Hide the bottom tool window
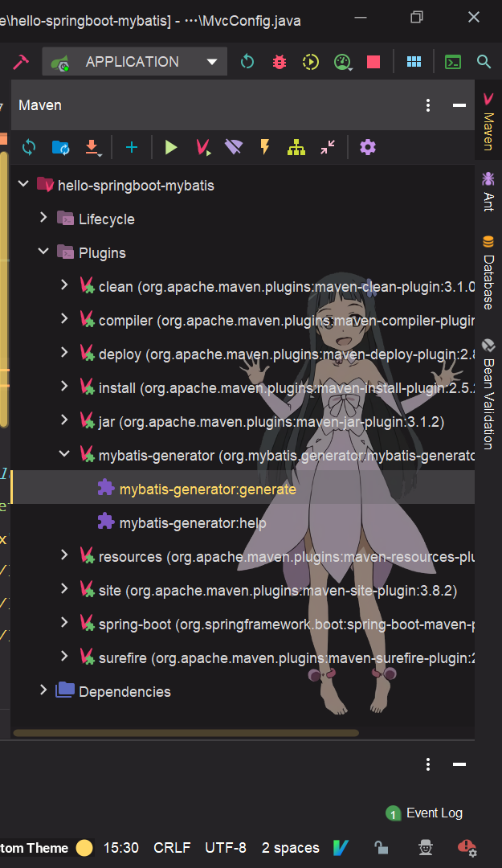Screen dimensions: 502x868 click(x=459, y=764)
